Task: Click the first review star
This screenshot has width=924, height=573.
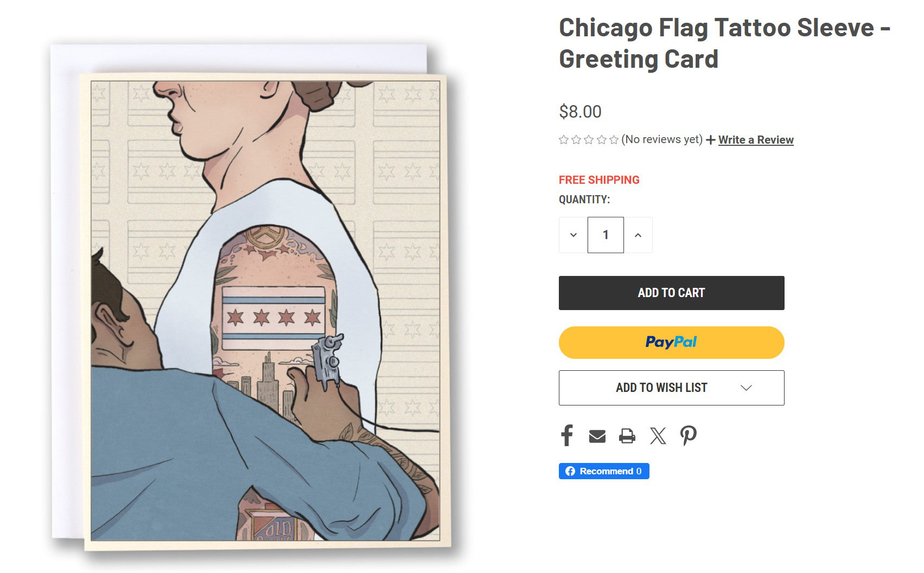Action: [x=564, y=140]
